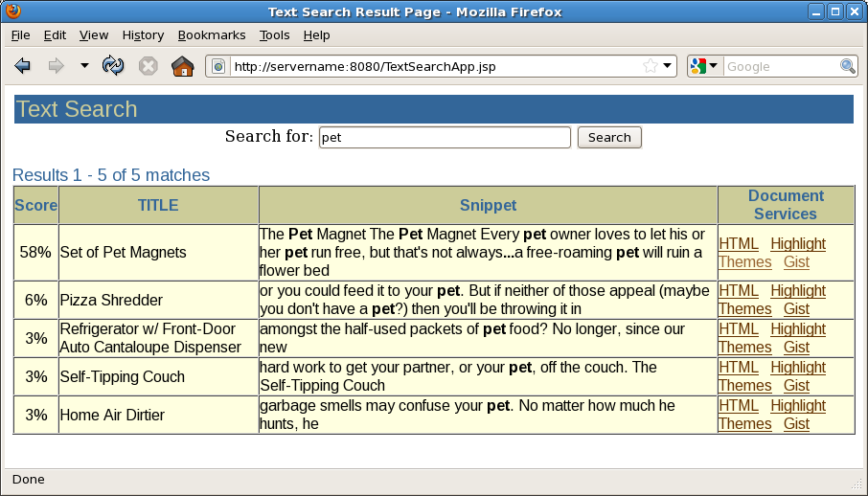Go to the Home page icon
Screen dimensions: 868x496
click(x=182, y=66)
